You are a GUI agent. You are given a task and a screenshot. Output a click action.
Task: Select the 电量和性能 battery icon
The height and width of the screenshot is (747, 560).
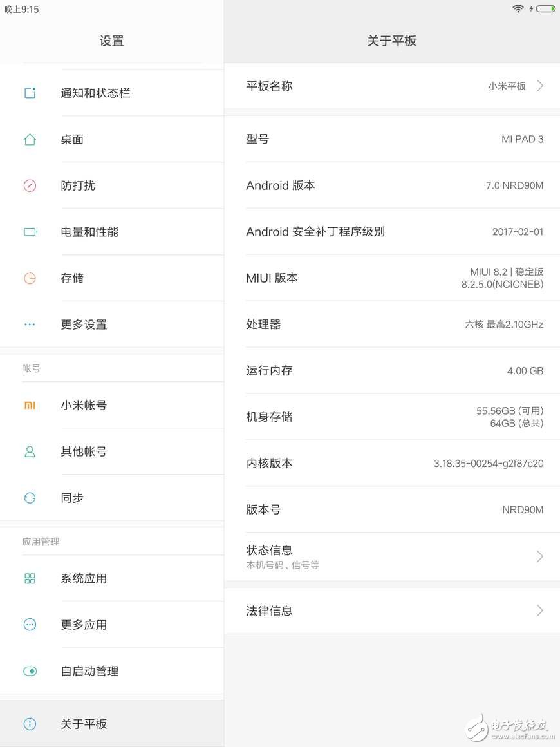point(30,232)
